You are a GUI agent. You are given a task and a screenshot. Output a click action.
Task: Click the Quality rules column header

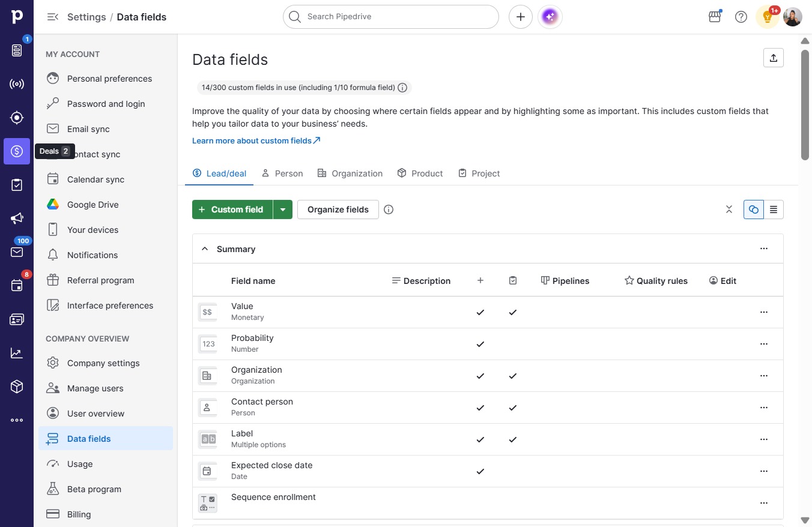point(656,281)
